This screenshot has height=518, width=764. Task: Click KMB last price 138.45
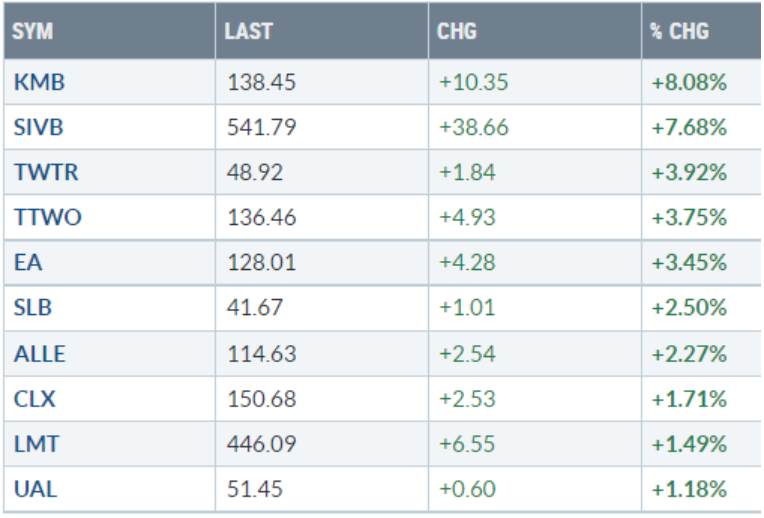coord(254,83)
